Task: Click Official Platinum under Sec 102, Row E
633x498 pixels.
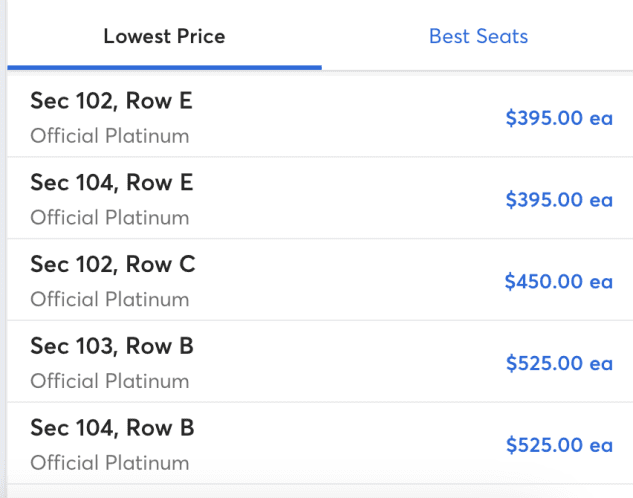Action: [x=109, y=136]
